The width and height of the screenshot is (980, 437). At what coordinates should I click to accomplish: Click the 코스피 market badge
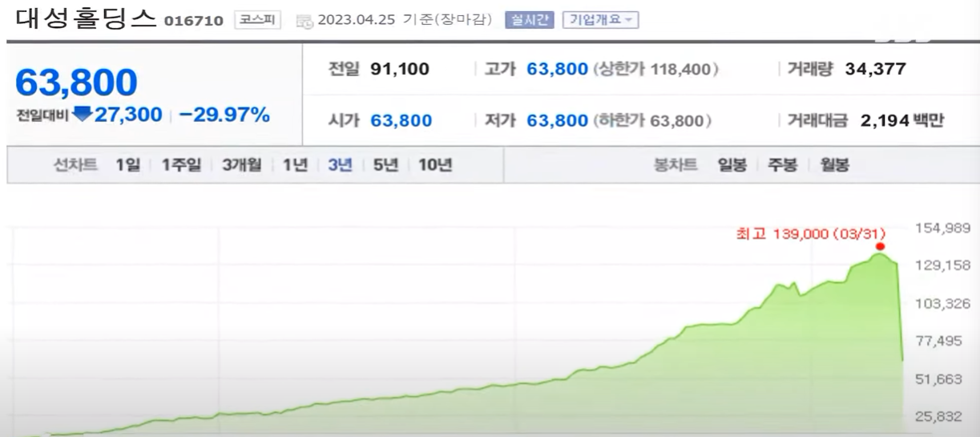pos(257,20)
